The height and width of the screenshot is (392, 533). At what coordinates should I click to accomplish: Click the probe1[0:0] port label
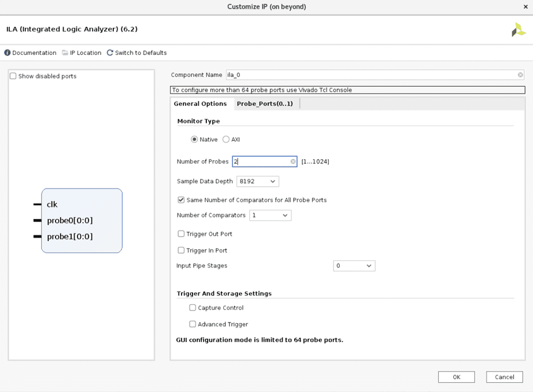pos(70,236)
